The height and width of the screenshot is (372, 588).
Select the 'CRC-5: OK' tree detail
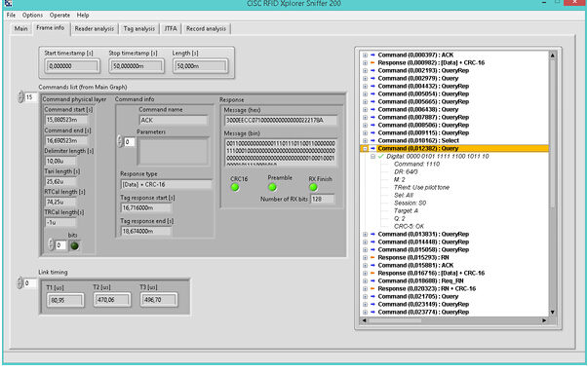pyautogui.click(x=409, y=226)
